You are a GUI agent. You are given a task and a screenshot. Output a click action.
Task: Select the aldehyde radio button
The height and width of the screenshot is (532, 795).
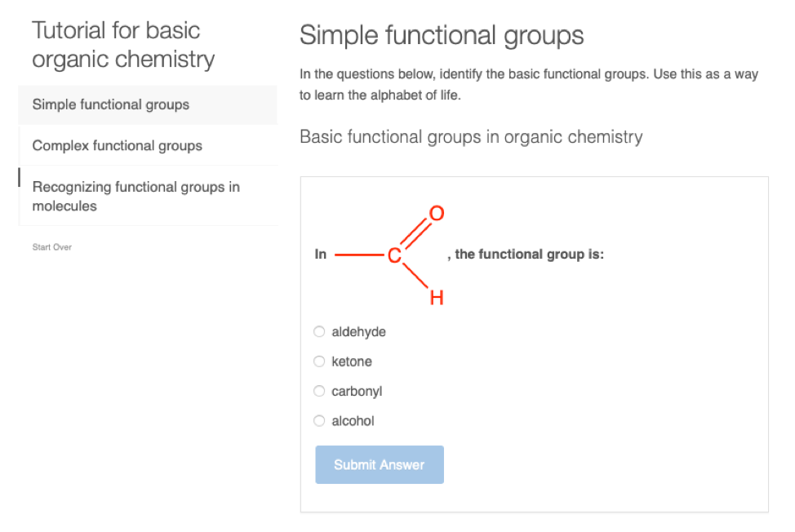tap(319, 332)
